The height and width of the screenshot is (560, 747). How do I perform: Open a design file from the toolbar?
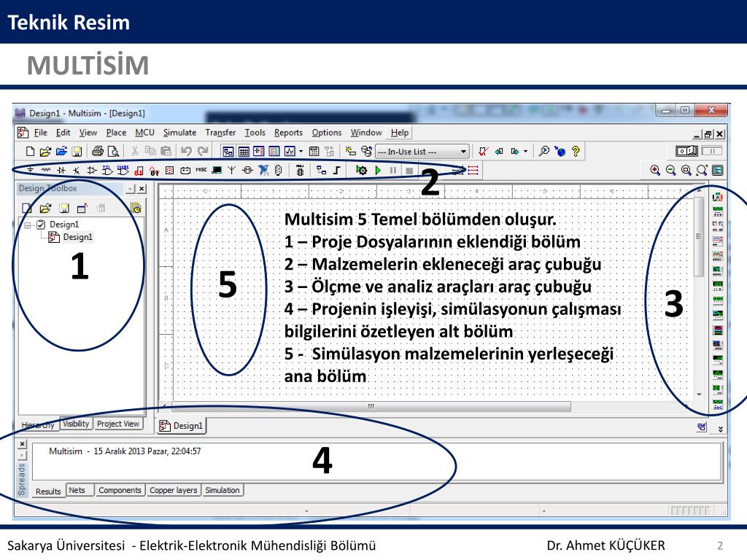(45, 152)
